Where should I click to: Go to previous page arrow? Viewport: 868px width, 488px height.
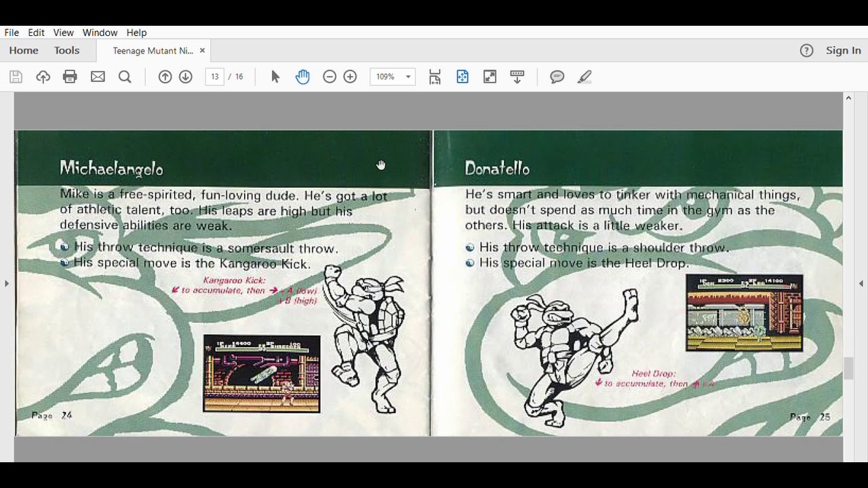pyautogui.click(x=165, y=77)
